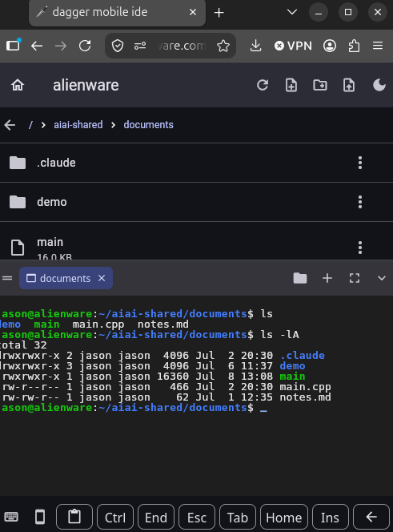Open terminal folder picker icon
Viewport: 393px width, 532px height.
click(300, 278)
